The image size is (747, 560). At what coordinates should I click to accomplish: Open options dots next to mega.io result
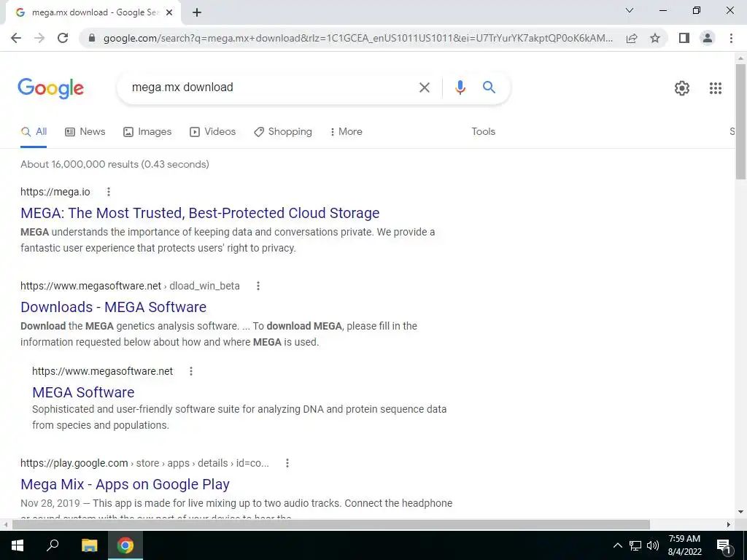[x=109, y=192]
